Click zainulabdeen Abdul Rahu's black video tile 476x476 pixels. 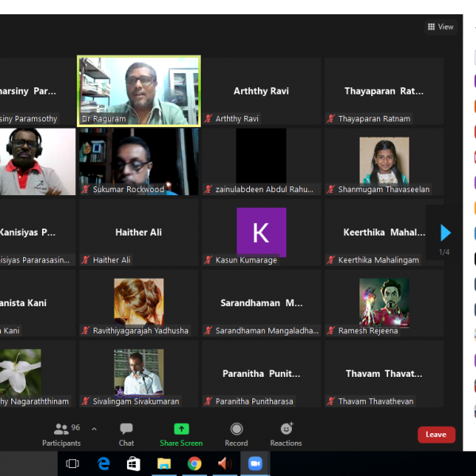(x=261, y=156)
